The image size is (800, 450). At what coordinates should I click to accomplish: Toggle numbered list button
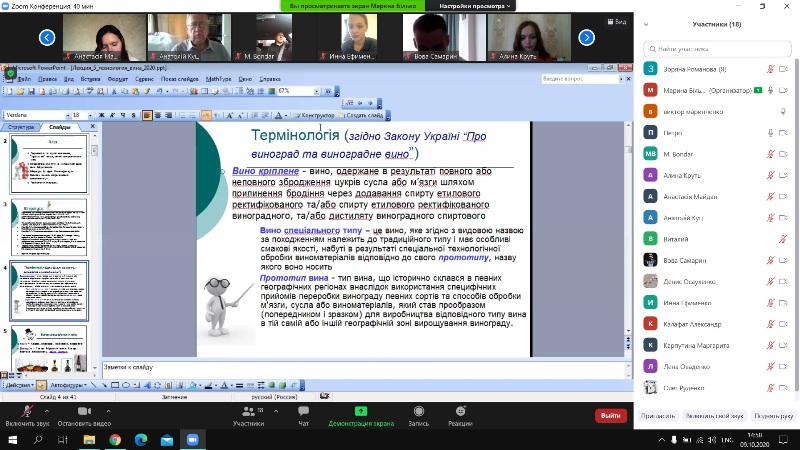coord(182,115)
